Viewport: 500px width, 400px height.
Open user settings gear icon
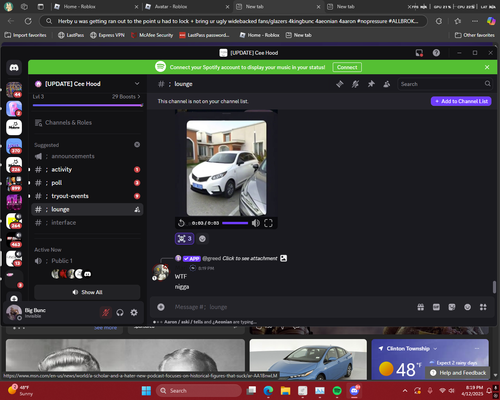pyautogui.click(x=134, y=312)
